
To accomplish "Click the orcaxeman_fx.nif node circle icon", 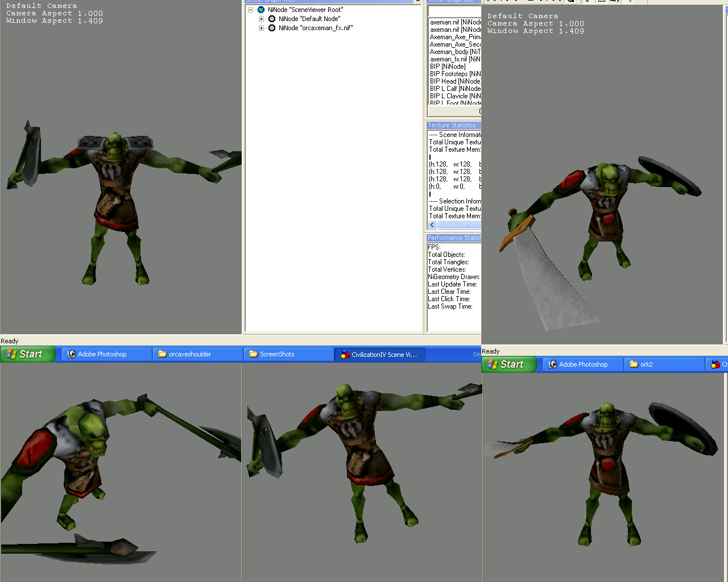I will pos(272,28).
